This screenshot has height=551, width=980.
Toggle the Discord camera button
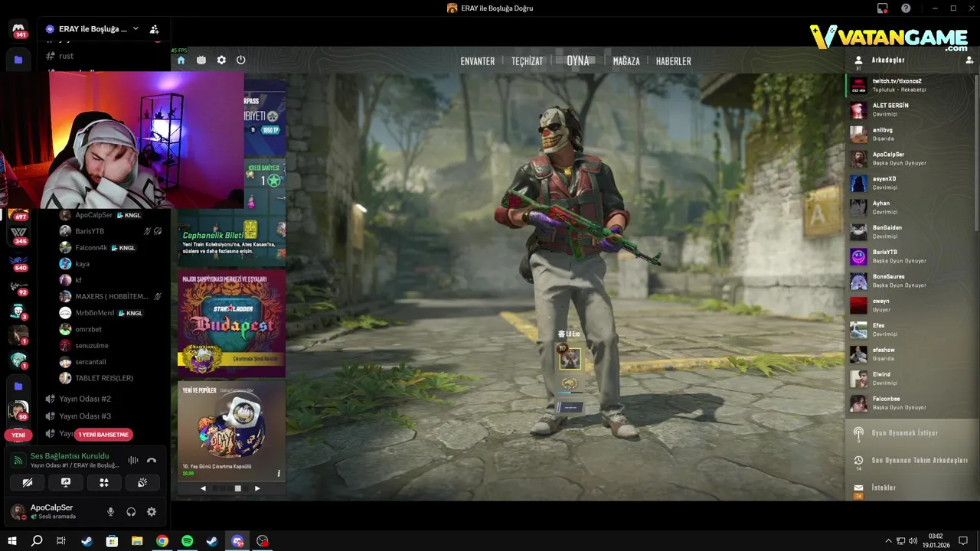click(28, 482)
